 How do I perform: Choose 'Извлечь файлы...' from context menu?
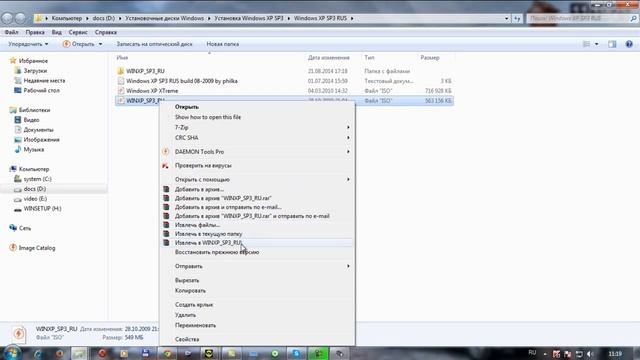[257, 225]
